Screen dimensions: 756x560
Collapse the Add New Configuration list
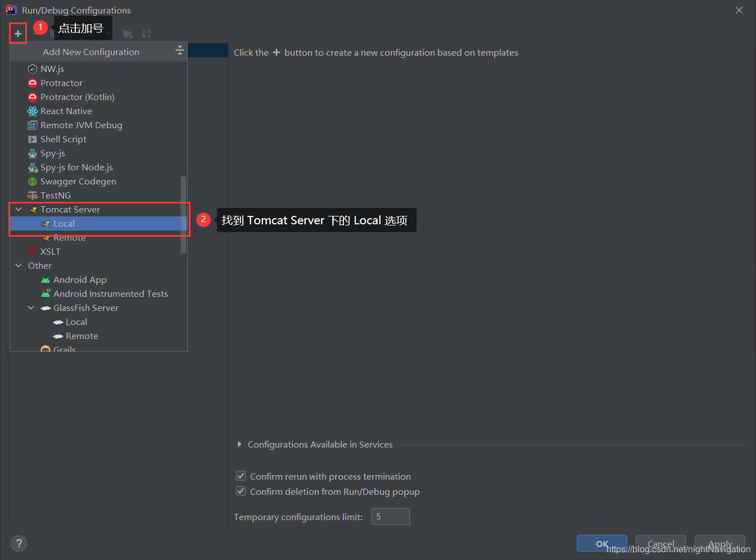pyautogui.click(x=180, y=51)
